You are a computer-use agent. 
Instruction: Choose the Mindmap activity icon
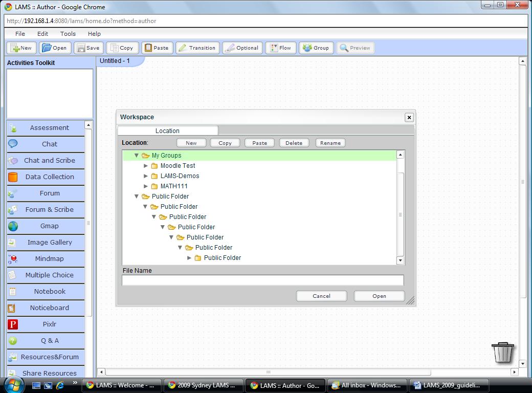(x=13, y=259)
